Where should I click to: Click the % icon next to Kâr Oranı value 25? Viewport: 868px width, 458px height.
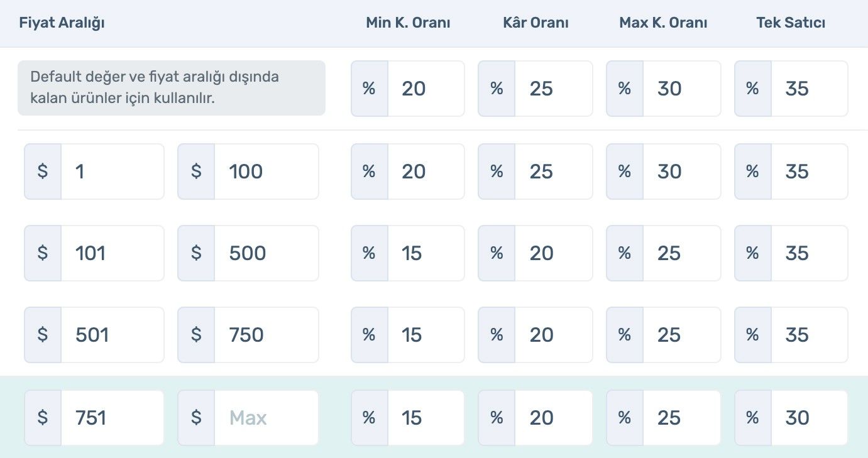click(x=497, y=89)
